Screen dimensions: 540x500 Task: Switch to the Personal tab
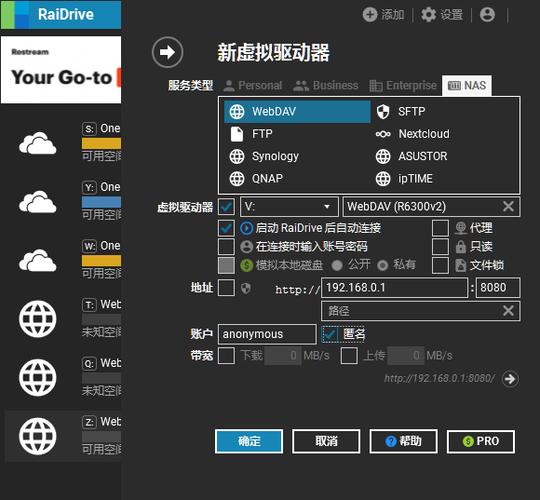coord(253,85)
